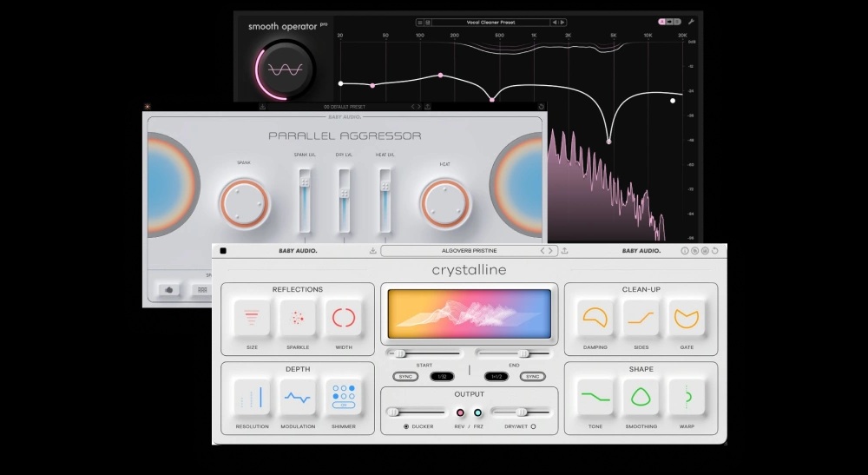Image resolution: width=868 pixels, height=475 pixels.
Task: Go to next Smooth Operator preset
Action: coord(562,23)
